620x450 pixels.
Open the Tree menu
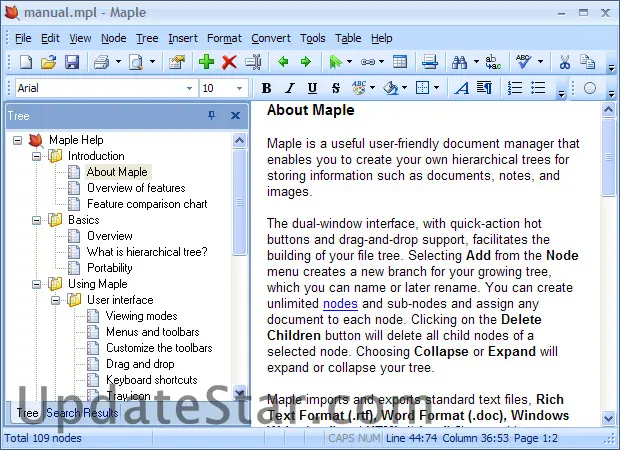pyautogui.click(x=147, y=38)
